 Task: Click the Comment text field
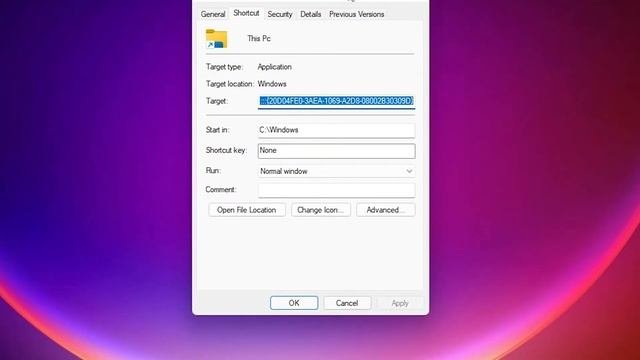[336, 190]
